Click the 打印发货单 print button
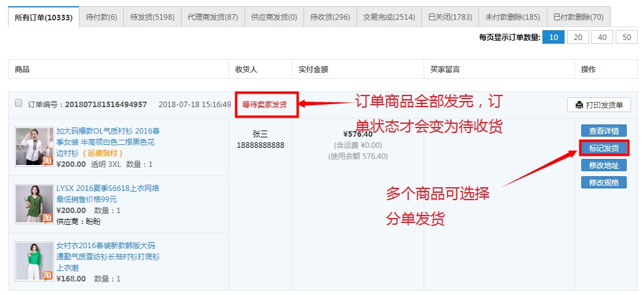 point(599,105)
